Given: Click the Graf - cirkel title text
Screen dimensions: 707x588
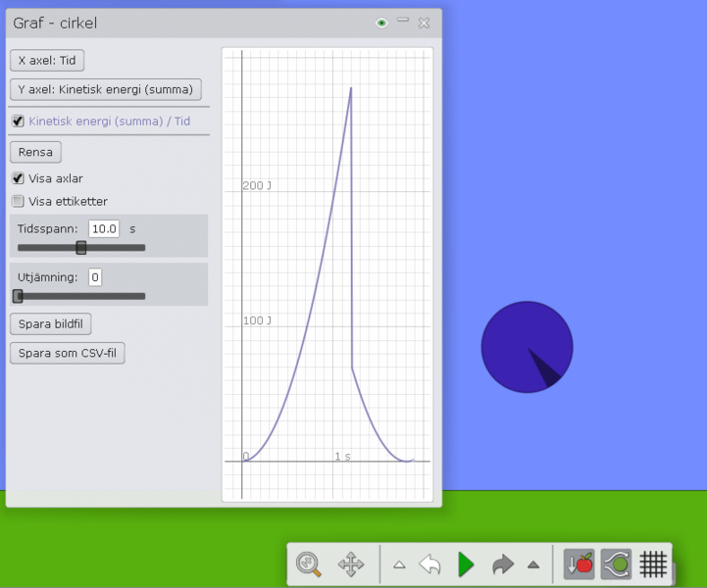Looking at the screenshot, I should pos(55,23).
